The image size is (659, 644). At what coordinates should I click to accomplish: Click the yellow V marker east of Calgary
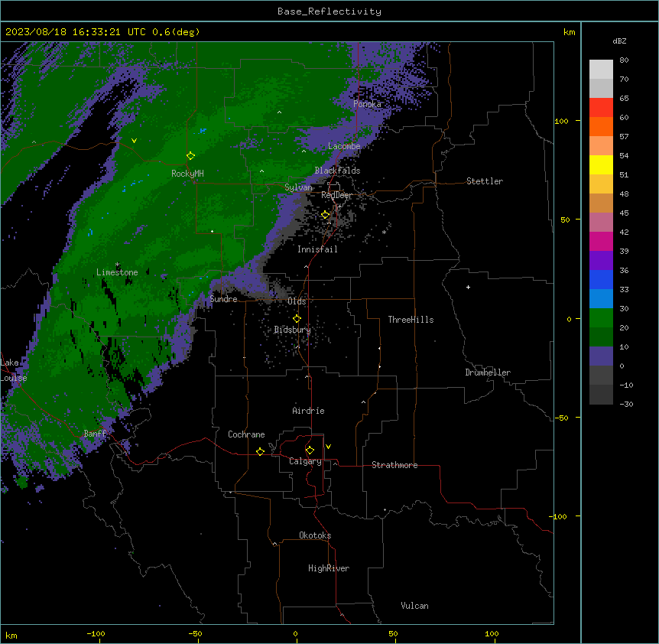[328, 447]
